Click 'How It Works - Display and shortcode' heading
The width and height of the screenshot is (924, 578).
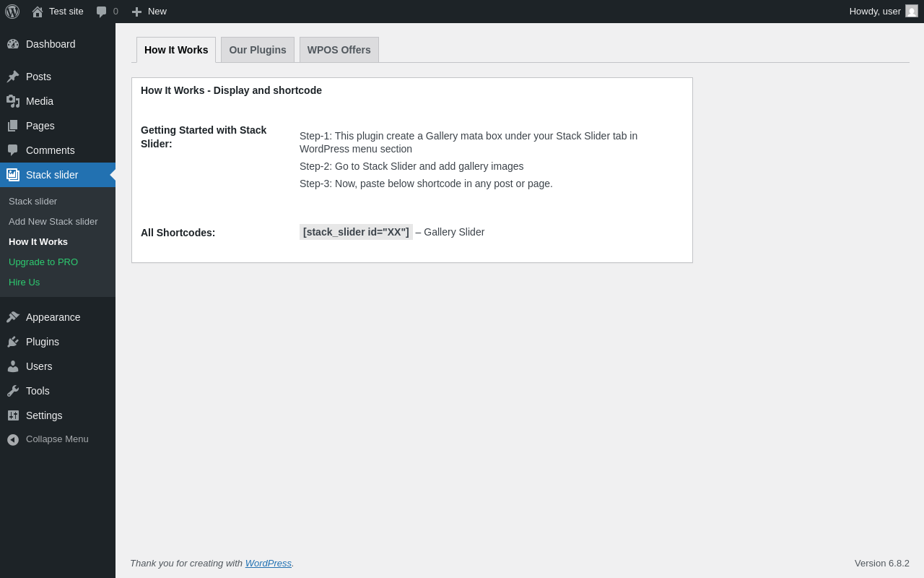[x=231, y=90]
